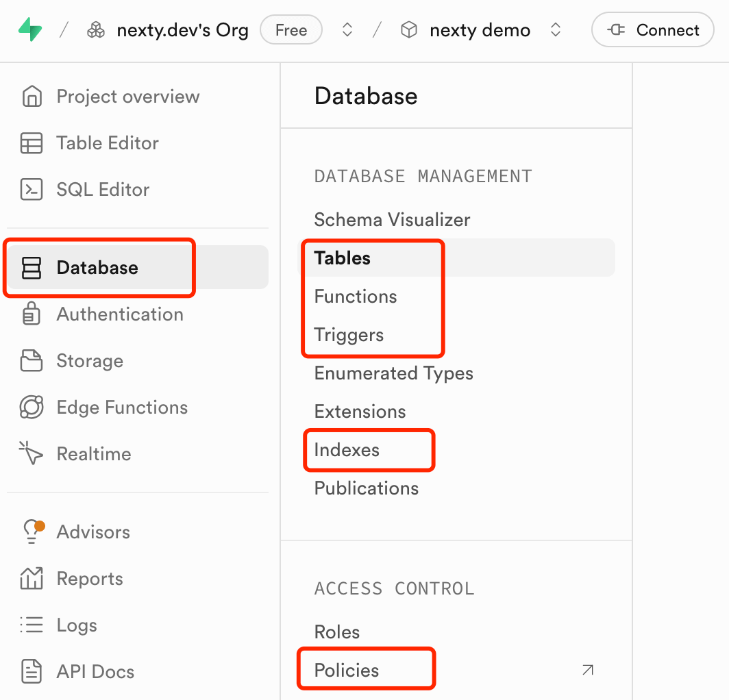Viewport: 729px width, 700px height.
Task: Open Table Editor in sidebar
Action: pos(108,143)
